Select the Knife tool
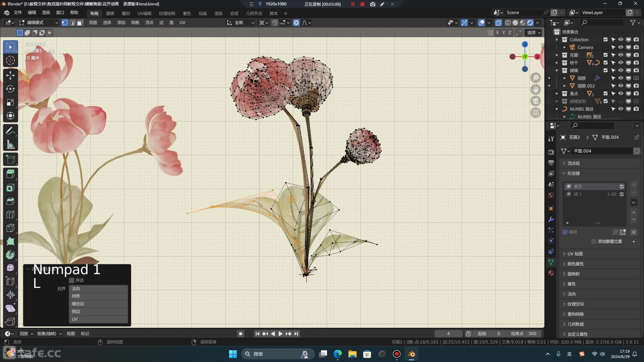 pos(10,228)
